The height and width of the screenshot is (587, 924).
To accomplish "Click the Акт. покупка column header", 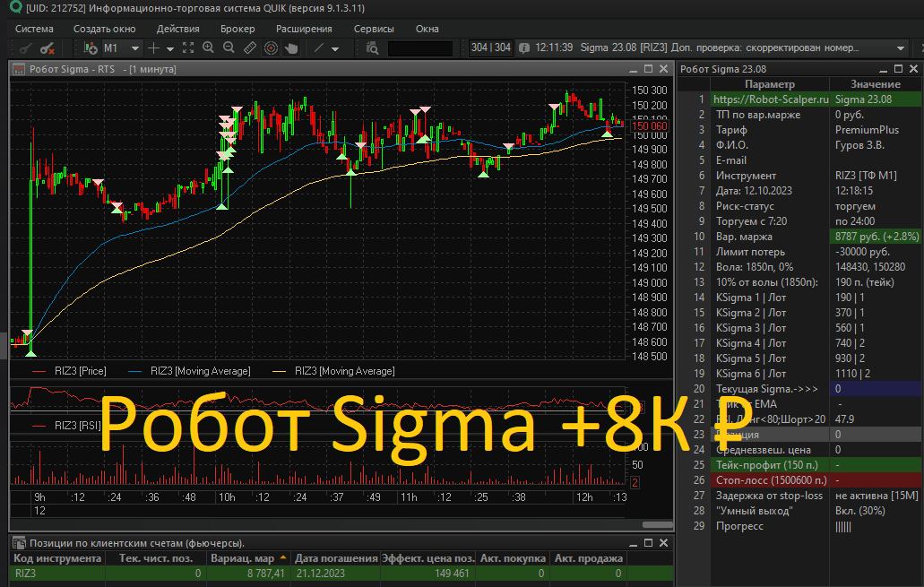I will [x=513, y=558].
